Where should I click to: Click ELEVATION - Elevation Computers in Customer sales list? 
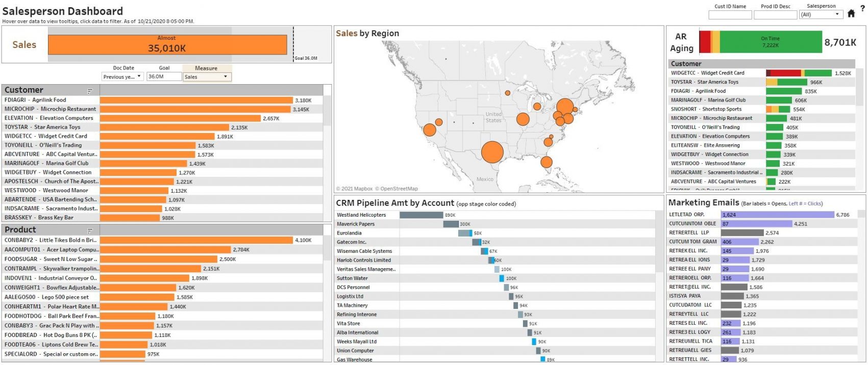(x=162, y=118)
